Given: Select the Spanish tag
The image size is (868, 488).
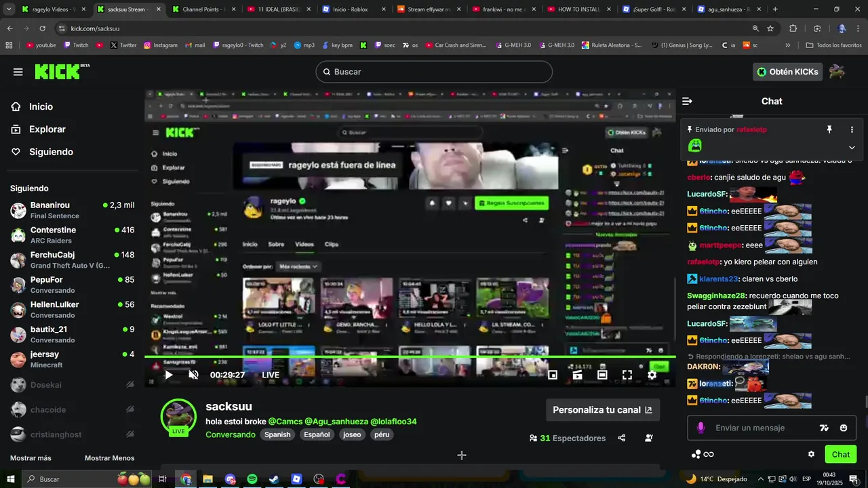Looking at the screenshot, I should 277,434.
